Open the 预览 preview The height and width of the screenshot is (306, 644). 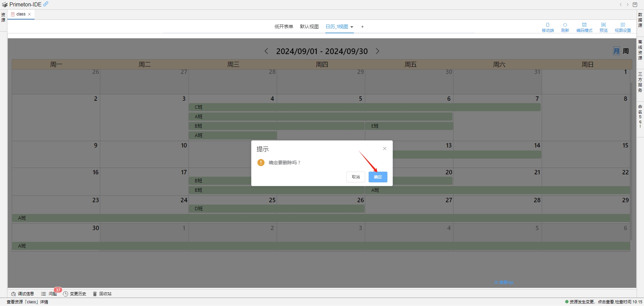[603, 27]
